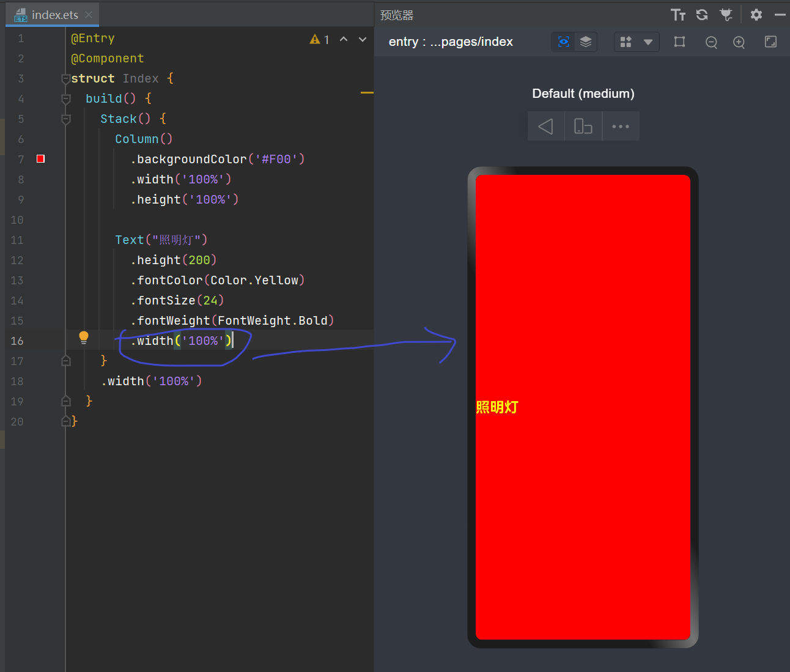Image resolution: width=790 pixels, height=672 pixels.
Task: Hide the Previewer panel with the minus button
Action: click(x=780, y=15)
